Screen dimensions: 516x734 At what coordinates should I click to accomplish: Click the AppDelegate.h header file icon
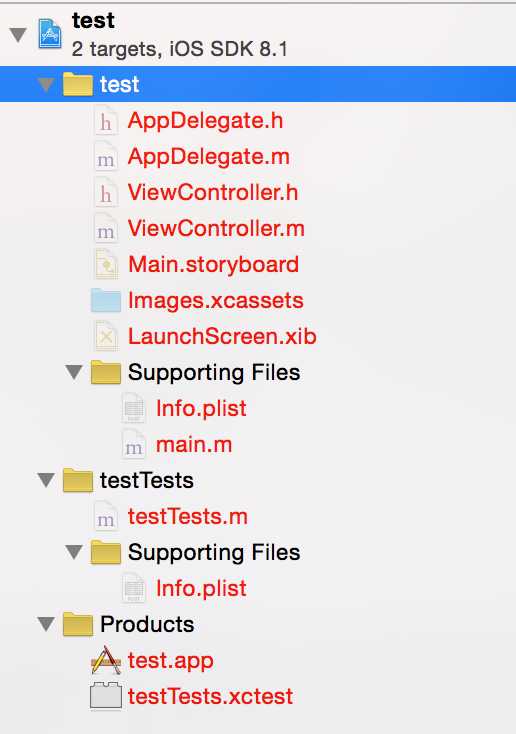(106, 121)
